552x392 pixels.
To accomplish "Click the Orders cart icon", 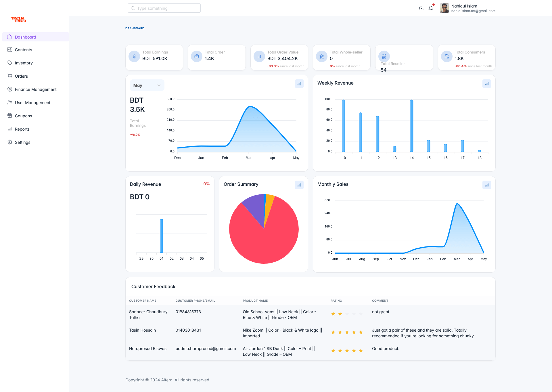I will [x=10, y=76].
